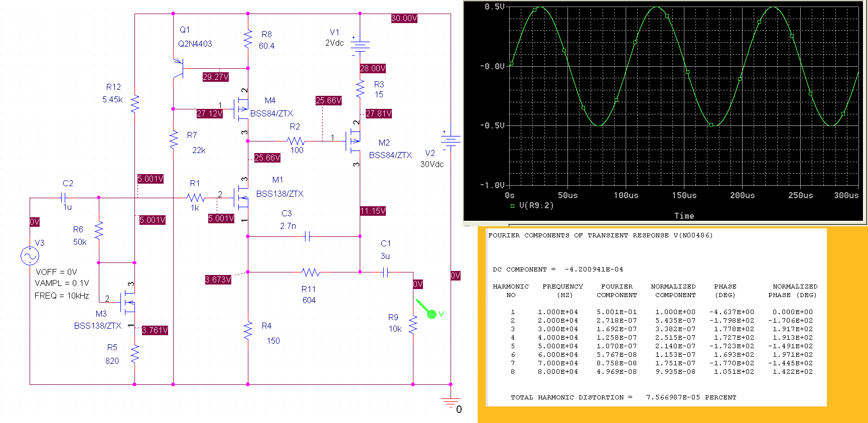Click the 2.7n value of C3
The height and width of the screenshot is (423, 868).
pyautogui.click(x=288, y=226)
